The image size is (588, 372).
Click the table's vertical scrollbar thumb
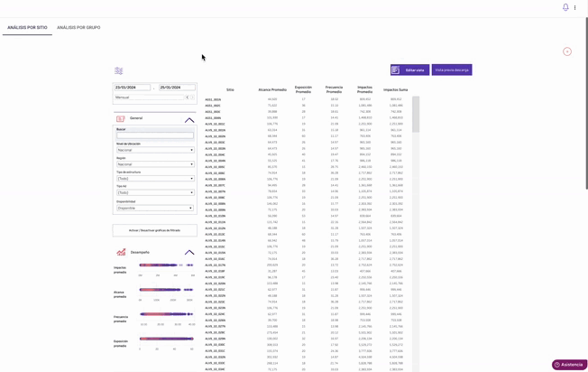click(x=416, y=114)
